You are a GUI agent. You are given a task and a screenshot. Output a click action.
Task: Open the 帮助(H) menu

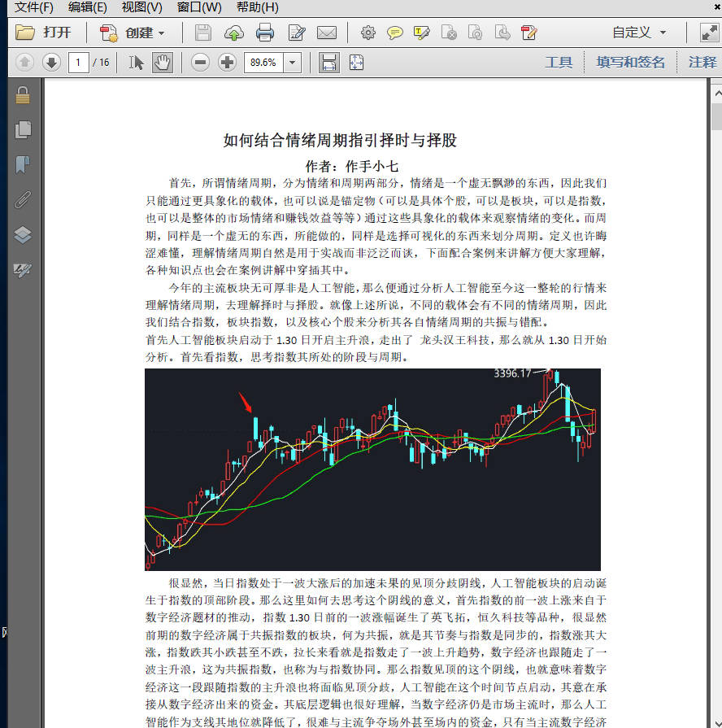point(258,7)
